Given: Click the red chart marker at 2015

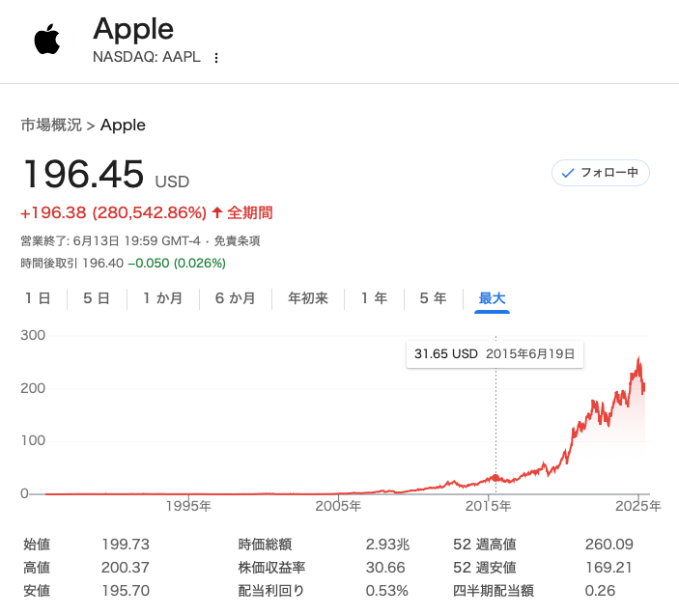Looking at the screenshot, I should (x=495, y=478).
